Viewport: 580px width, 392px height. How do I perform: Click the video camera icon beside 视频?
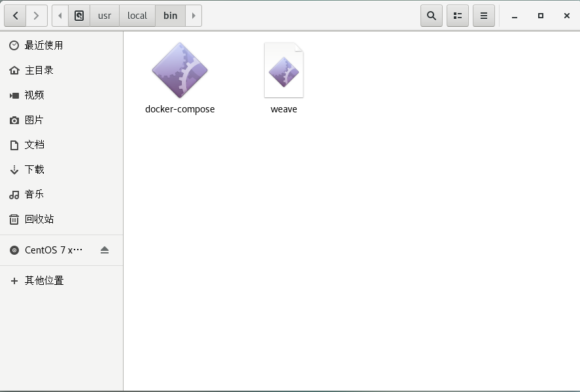click(x=14, y=95)
